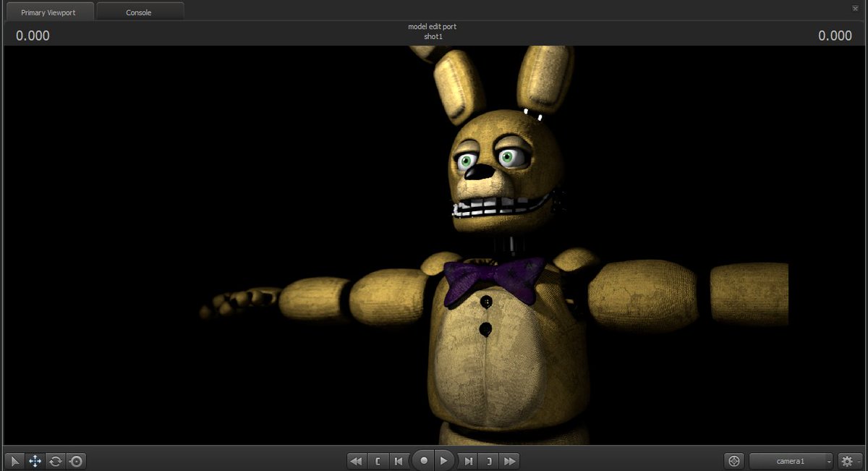Open the camera1 dropdown selector

click(791, 461)
